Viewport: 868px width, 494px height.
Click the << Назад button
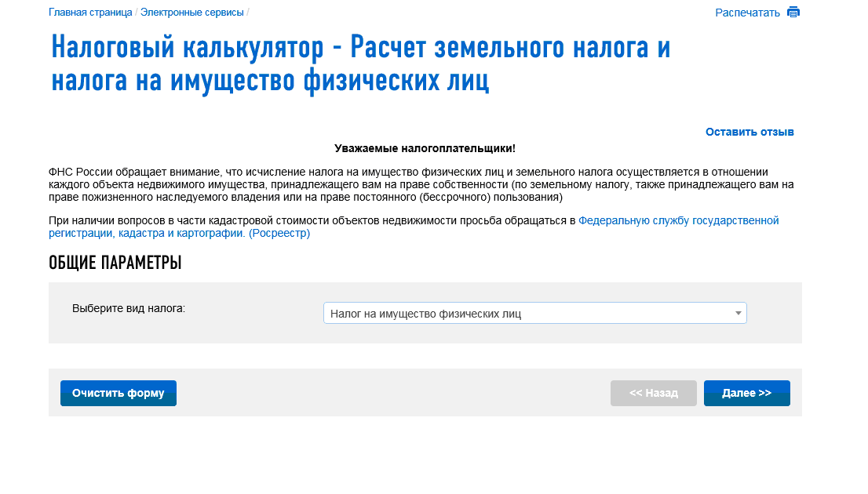(x=653, y=394)
